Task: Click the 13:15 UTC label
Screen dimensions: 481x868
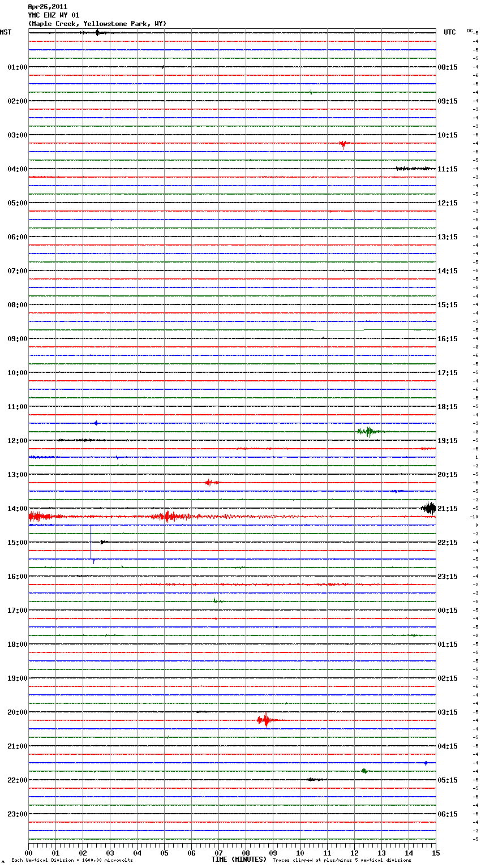Action: coord(448,237)
